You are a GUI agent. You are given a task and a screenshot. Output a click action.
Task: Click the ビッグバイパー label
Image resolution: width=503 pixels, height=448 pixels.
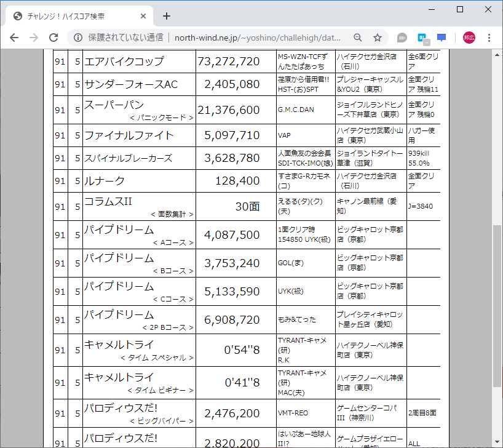coord(162,421)
